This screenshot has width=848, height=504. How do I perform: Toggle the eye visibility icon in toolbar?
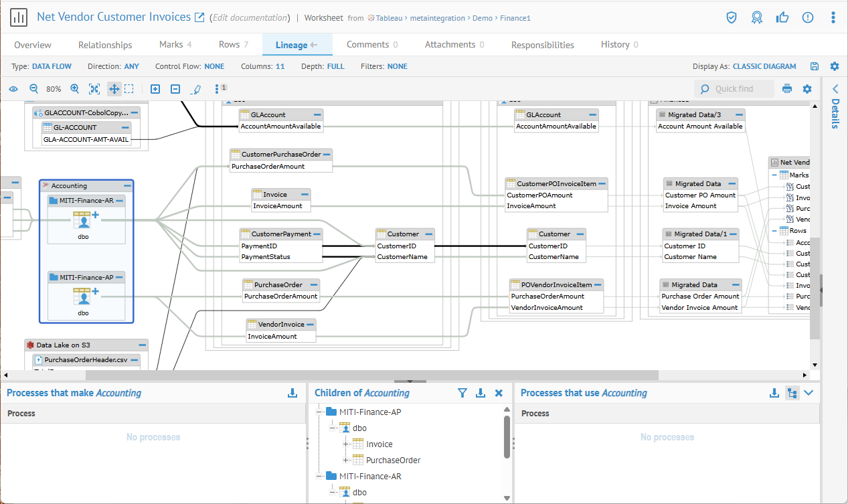tap(13, 89)
